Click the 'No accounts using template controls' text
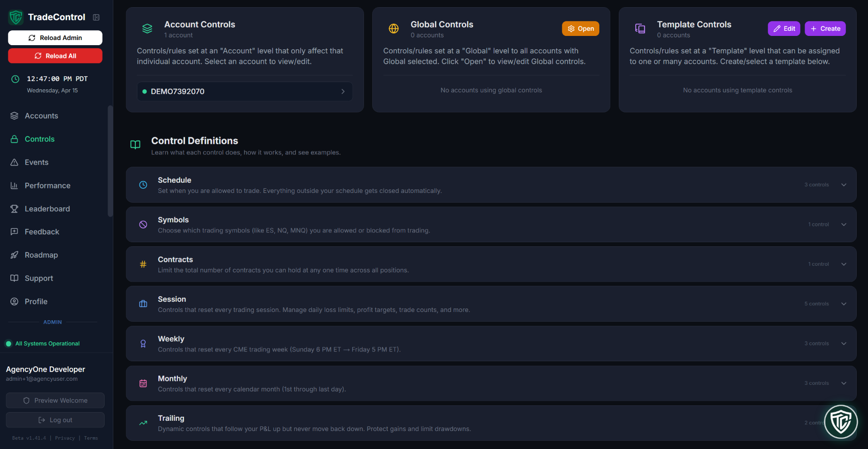 738,90
